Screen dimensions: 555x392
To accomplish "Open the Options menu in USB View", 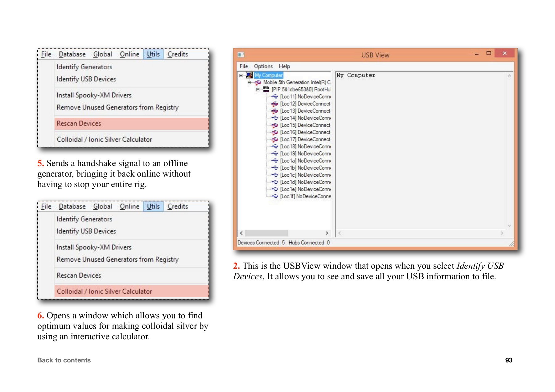I will 263,66.
